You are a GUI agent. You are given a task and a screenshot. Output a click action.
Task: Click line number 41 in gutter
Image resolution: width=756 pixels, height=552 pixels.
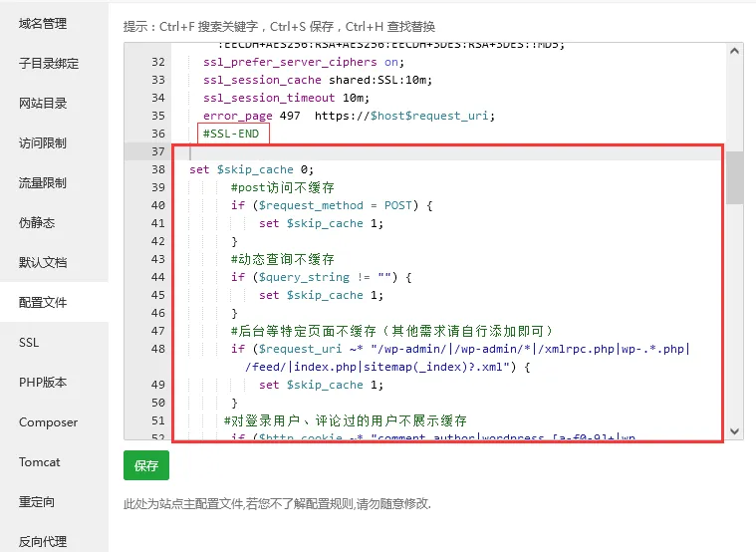tap(158, 223)
